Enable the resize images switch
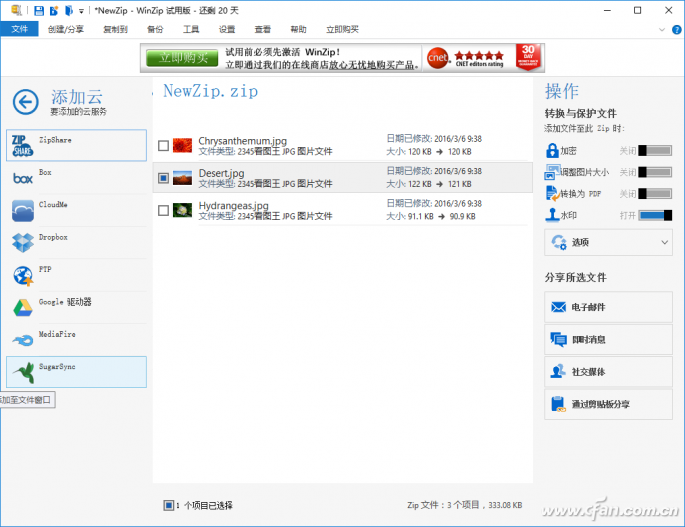685x527 pixels. coord(655,172)
